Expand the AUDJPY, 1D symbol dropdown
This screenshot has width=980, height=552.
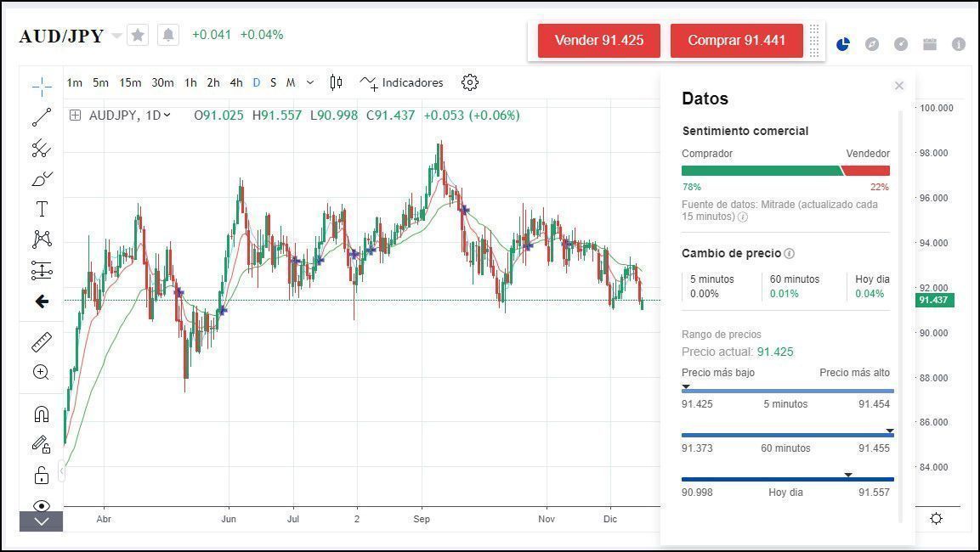point(167,115)
